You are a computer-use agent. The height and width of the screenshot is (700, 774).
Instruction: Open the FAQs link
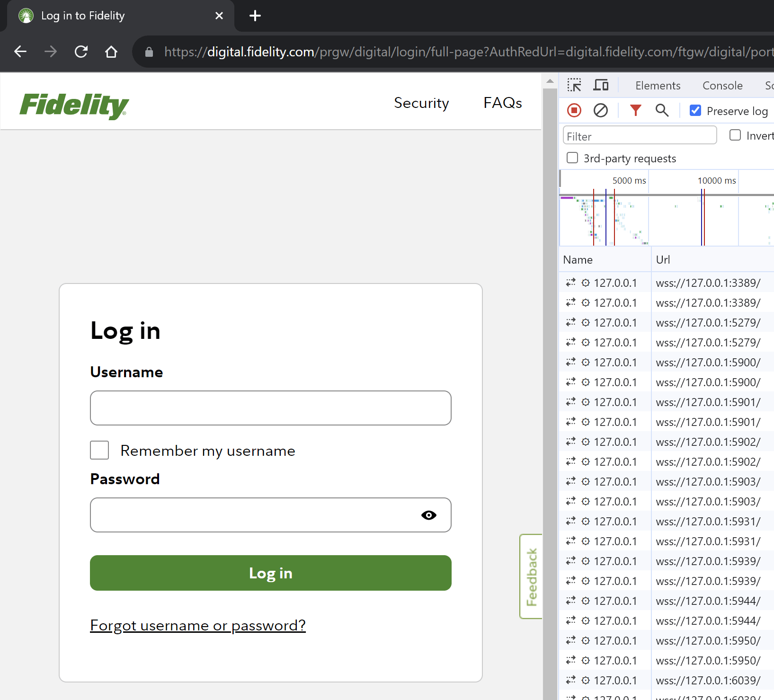[x=503, y=103]
